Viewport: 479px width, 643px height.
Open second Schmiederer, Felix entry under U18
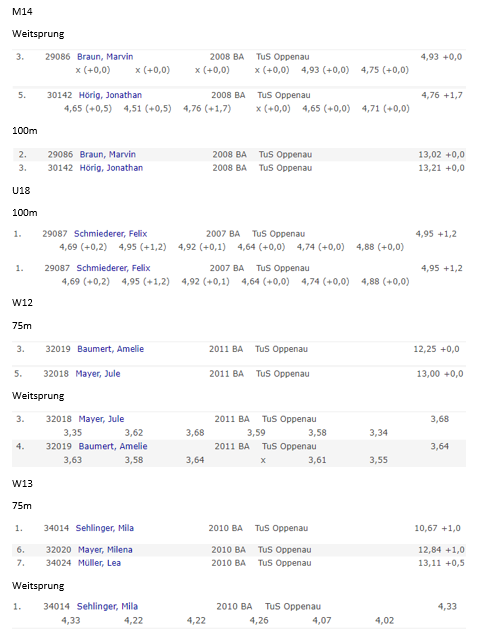tap(113, 268)
